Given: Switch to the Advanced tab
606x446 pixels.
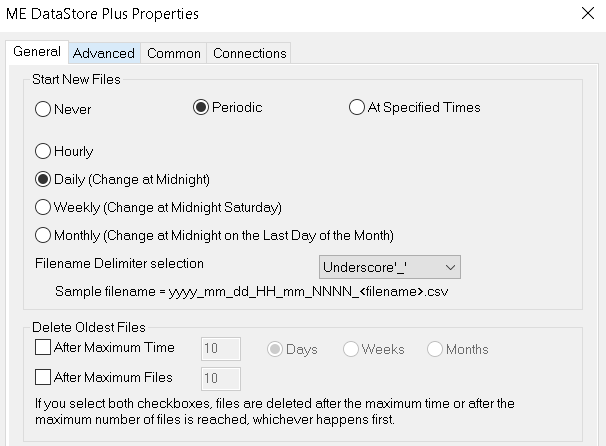Looking at the screenshot, I should 104,53.
